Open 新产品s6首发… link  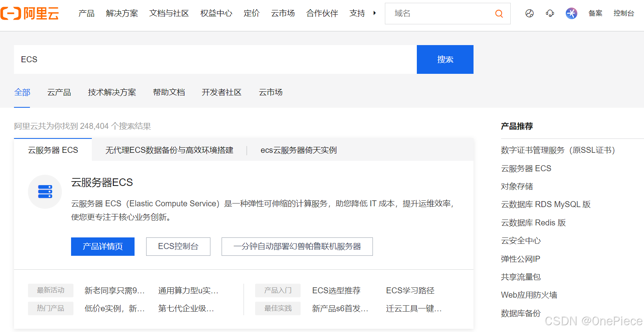(x=340, y=308)
